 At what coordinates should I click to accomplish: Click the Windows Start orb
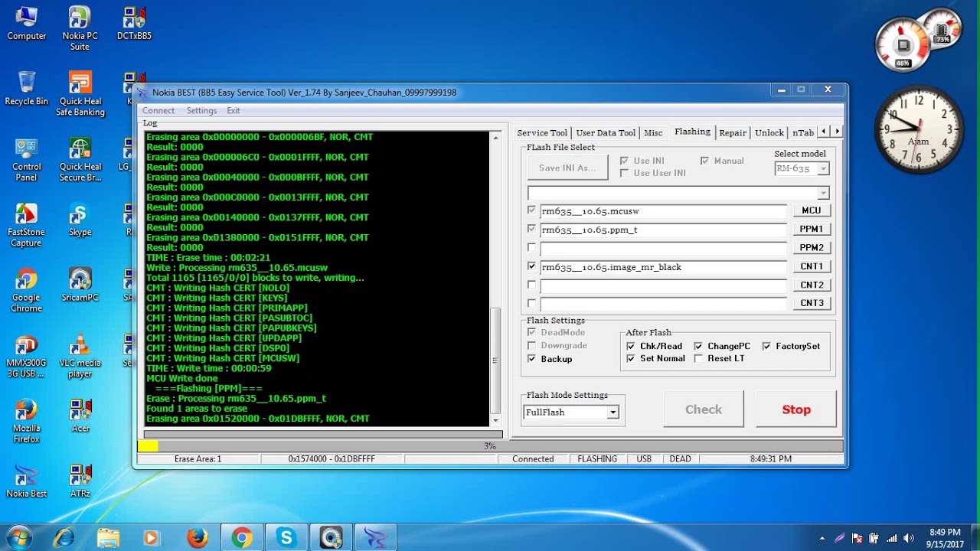pos(18,537)
